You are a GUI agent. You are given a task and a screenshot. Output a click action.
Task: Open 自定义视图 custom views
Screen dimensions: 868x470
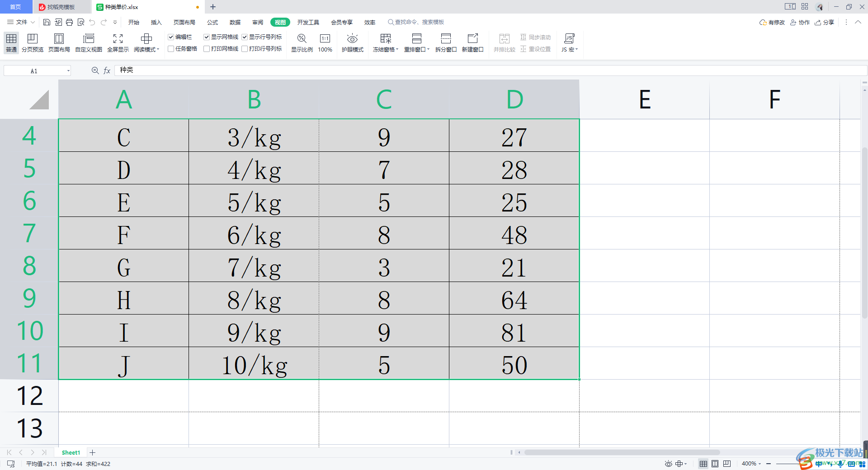click(89, 43)
